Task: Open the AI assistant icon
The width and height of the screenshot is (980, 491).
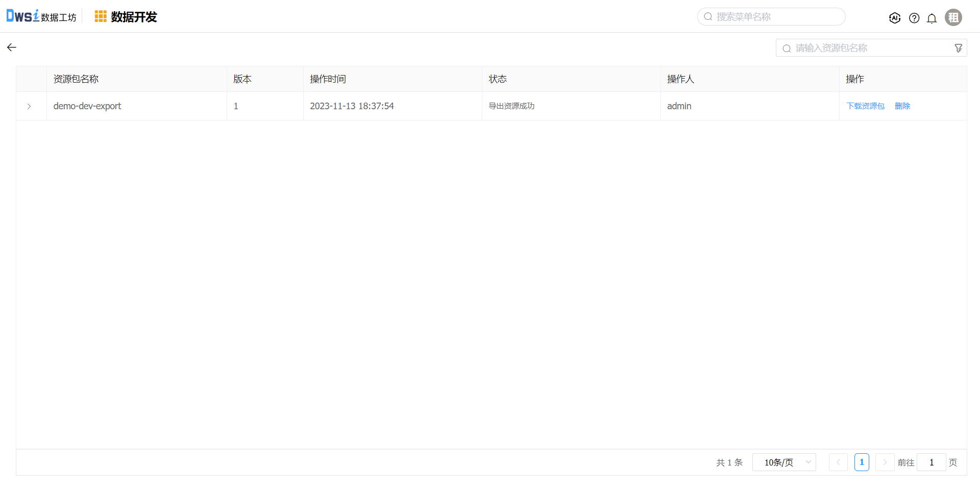Action: click(894, 18)
